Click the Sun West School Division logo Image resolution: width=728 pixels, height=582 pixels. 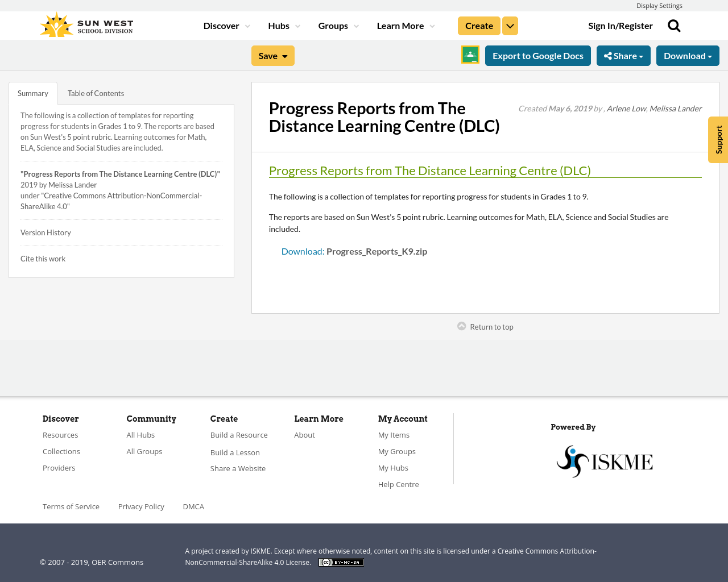coord(85,23)
